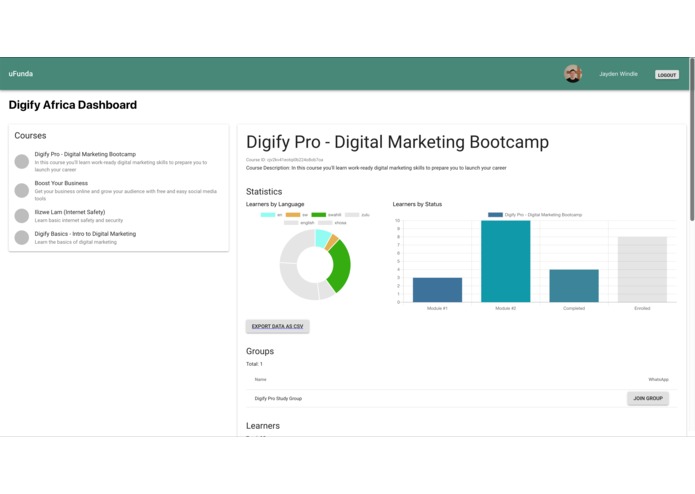Click the Module #1 bar

437,290
